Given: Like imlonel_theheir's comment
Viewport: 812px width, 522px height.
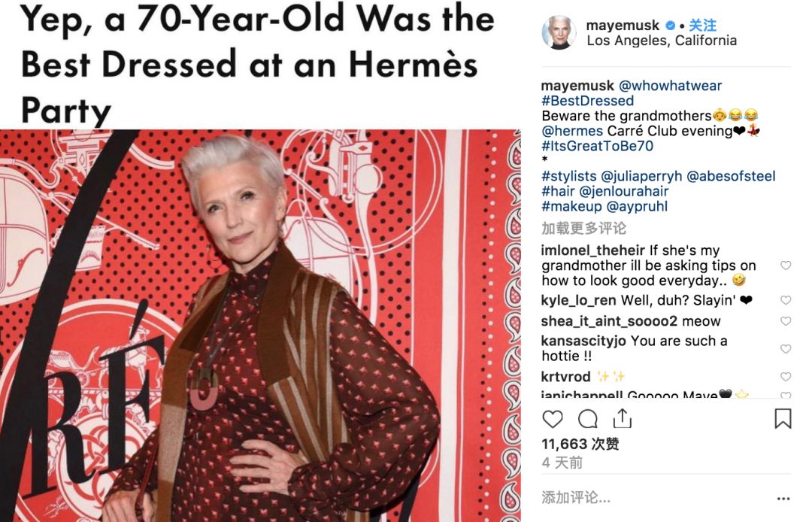Looking at the screenshot, I should point(786,266).
